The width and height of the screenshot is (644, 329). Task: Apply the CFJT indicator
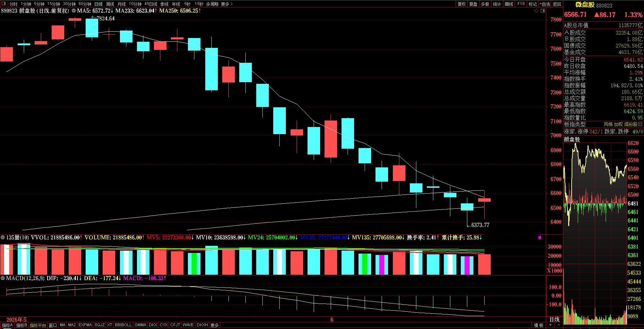(175, 325)
